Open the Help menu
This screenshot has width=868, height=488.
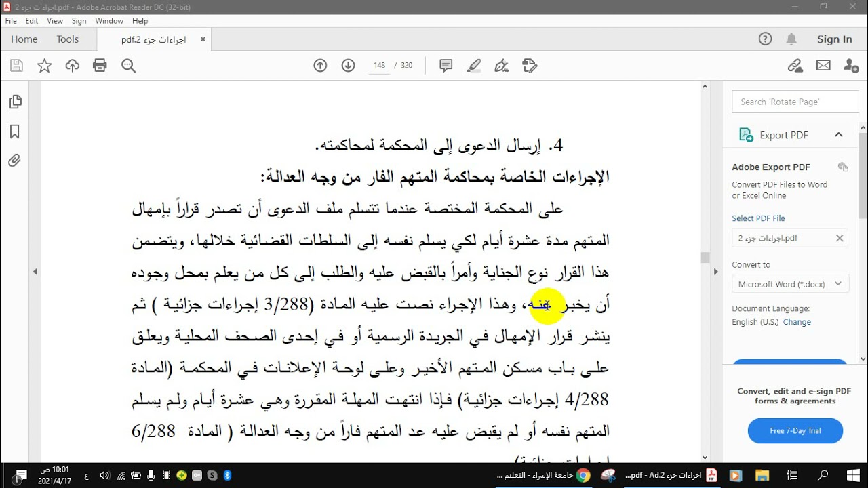click(140, 21)
